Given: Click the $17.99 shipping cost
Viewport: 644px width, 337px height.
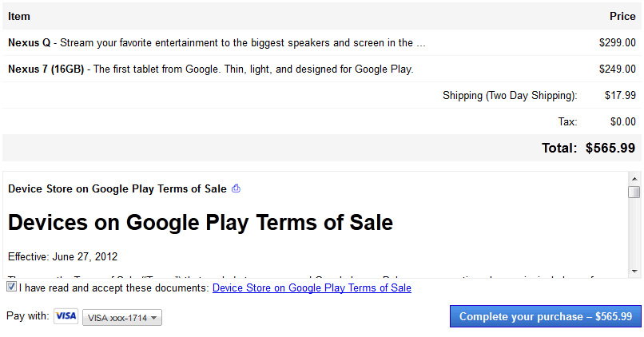Looking at the screenshot, I should (x=620, y=96).
